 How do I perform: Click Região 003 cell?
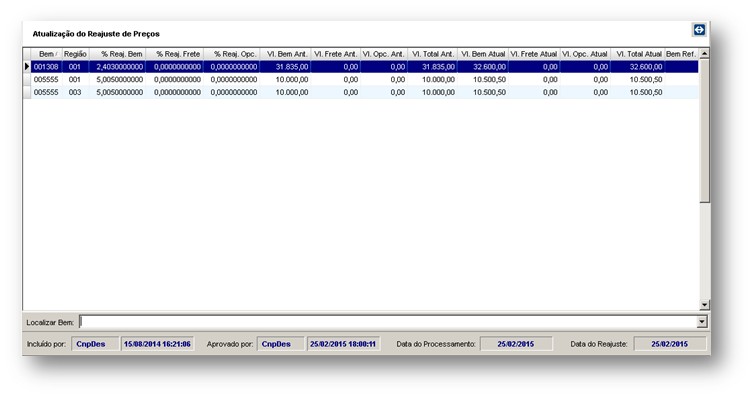point(75,92)
